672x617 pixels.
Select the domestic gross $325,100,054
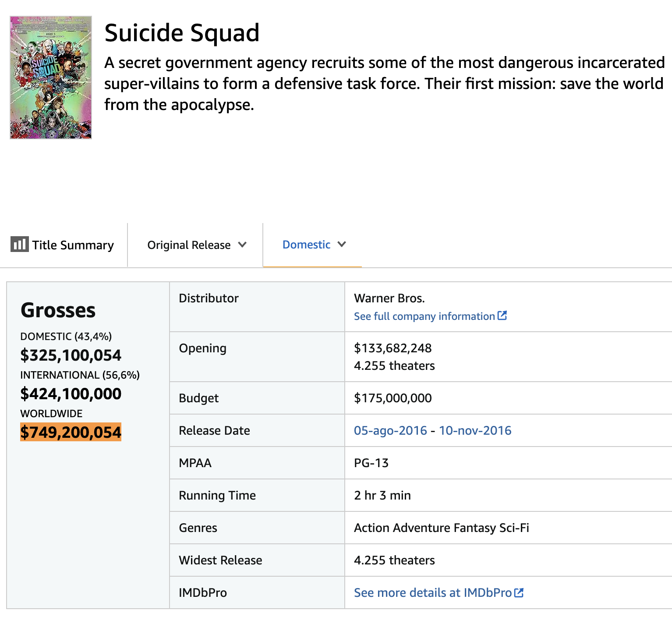tap(71, 355)
